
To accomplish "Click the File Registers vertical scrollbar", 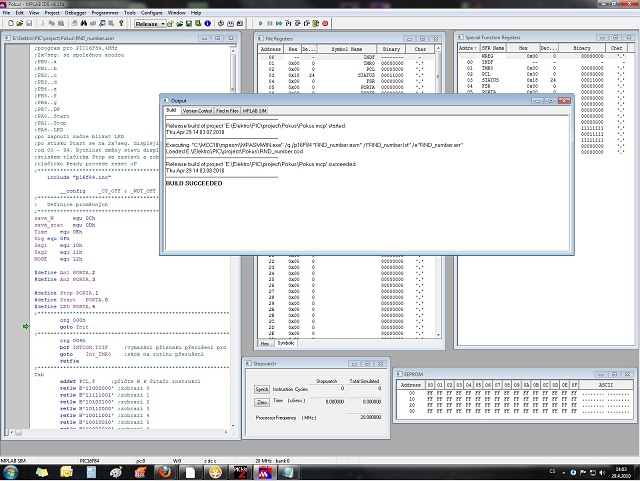I will pyautogui.click(x=438, y=192).
